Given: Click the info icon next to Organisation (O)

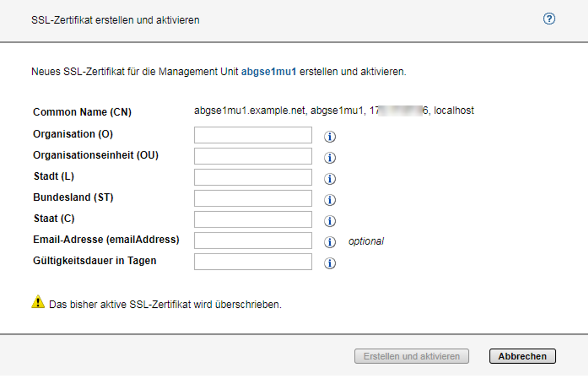Looking at the screenshot, I should coord(329,136).
